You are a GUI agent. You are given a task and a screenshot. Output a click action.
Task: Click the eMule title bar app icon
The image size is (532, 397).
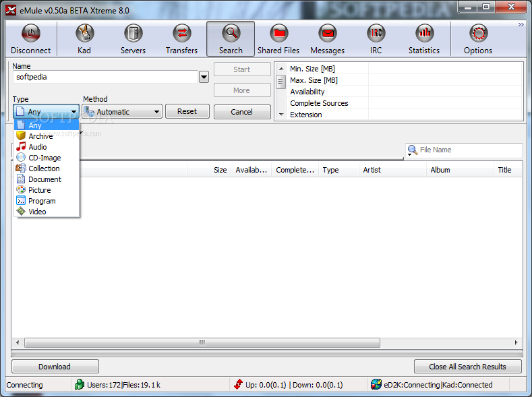click(11, 10)
